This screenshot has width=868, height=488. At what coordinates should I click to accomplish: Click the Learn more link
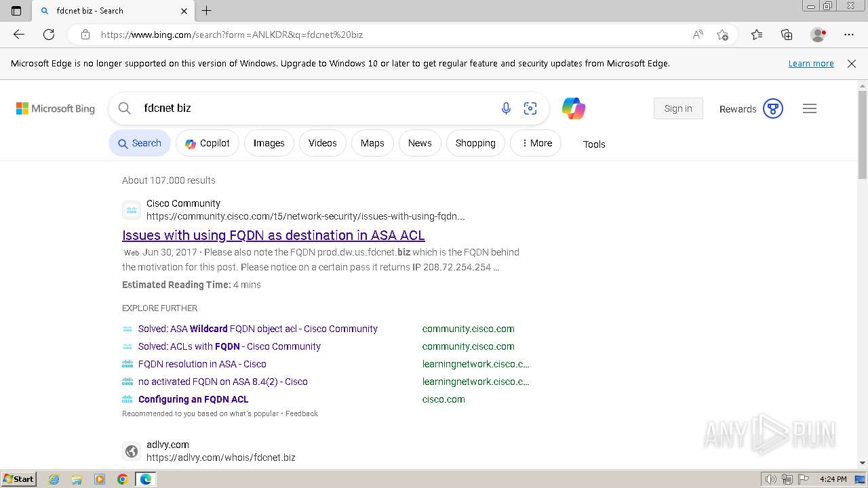pyautogui.click(x=811, y=64)
